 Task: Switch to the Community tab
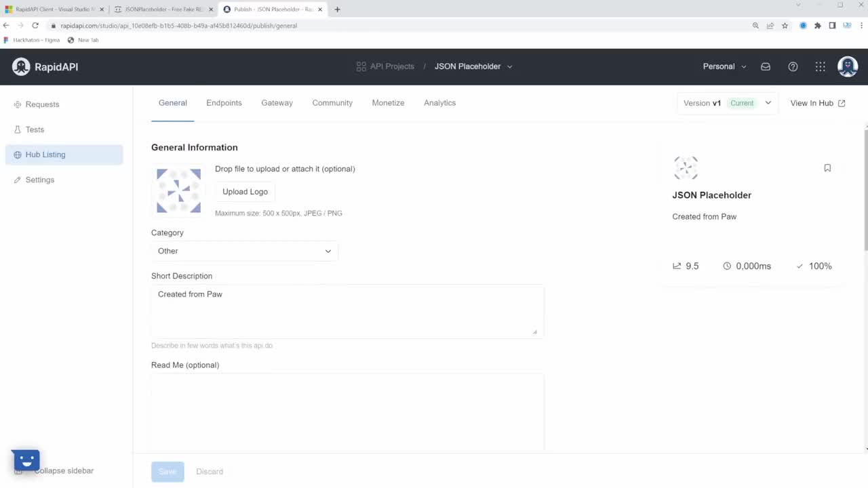click(332, 103)
